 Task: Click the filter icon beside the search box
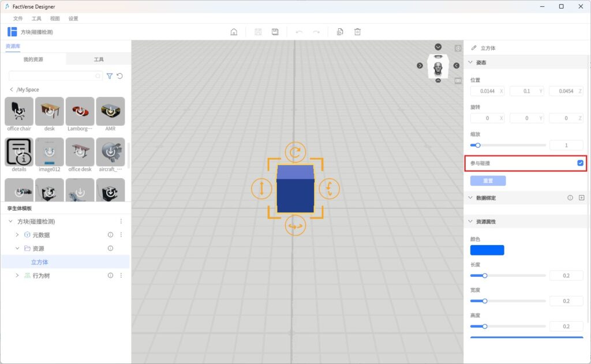pyautogui.click(x=110, y=76)
